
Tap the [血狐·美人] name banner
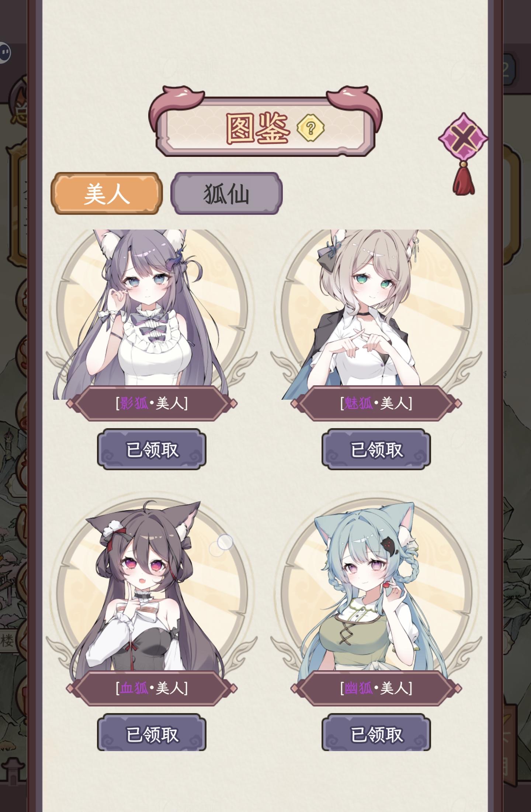point(152,688)
